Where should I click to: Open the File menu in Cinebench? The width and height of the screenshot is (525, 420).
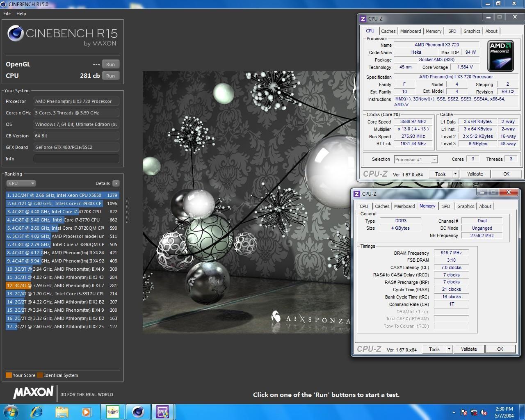pos(7,14)
